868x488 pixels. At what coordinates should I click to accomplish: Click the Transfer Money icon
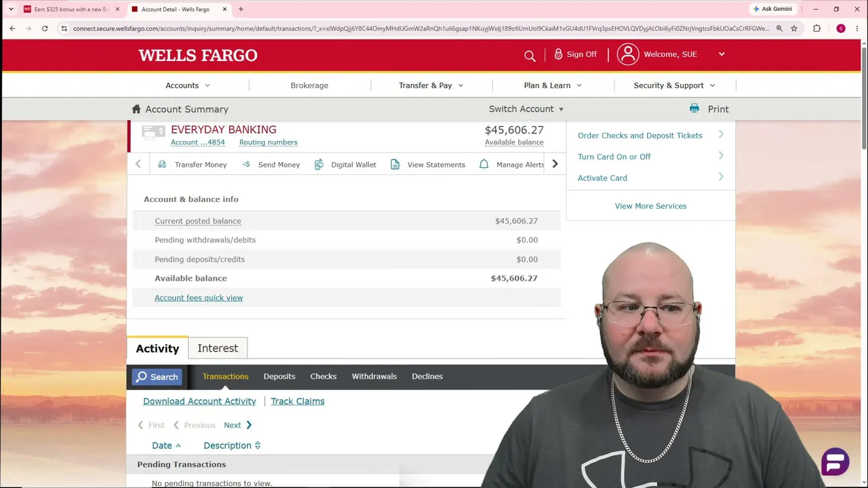162,165
